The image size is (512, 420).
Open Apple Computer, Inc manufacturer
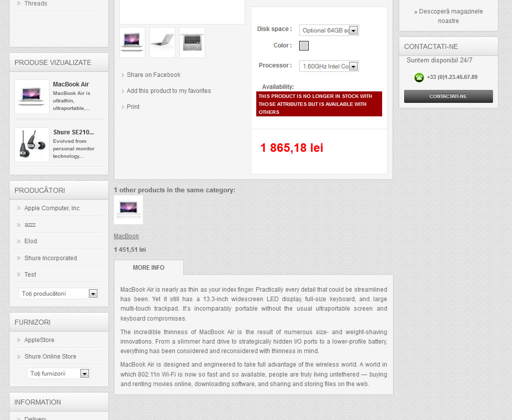click(52, 208)
